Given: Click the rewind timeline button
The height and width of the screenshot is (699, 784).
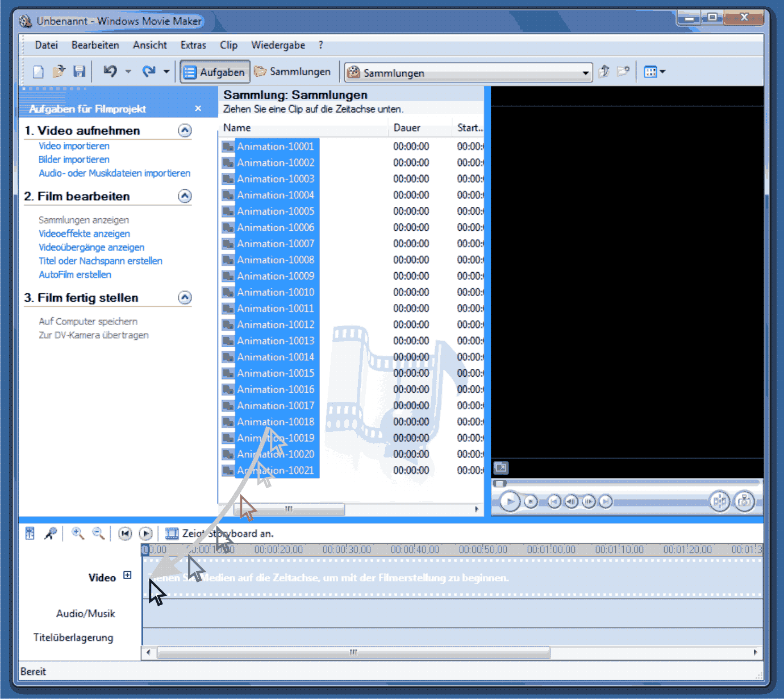Looking at the screenshot, I should (125, 534).
